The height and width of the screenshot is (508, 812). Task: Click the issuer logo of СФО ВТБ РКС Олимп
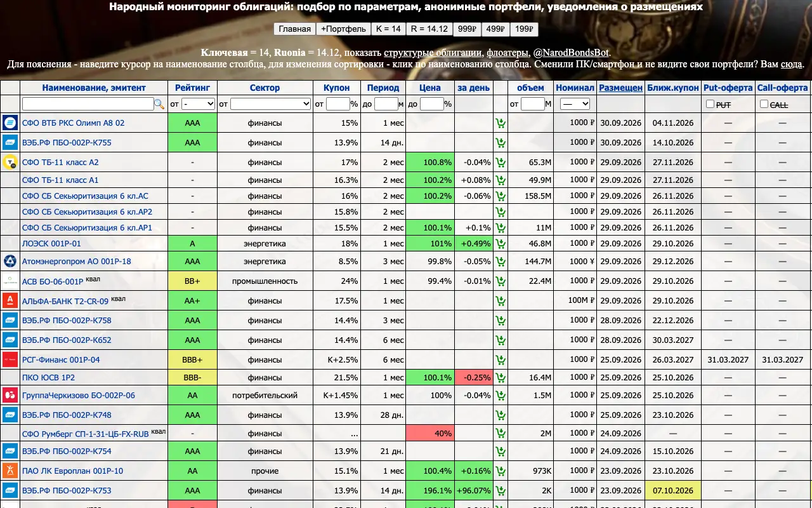click(x=10, y=123)
